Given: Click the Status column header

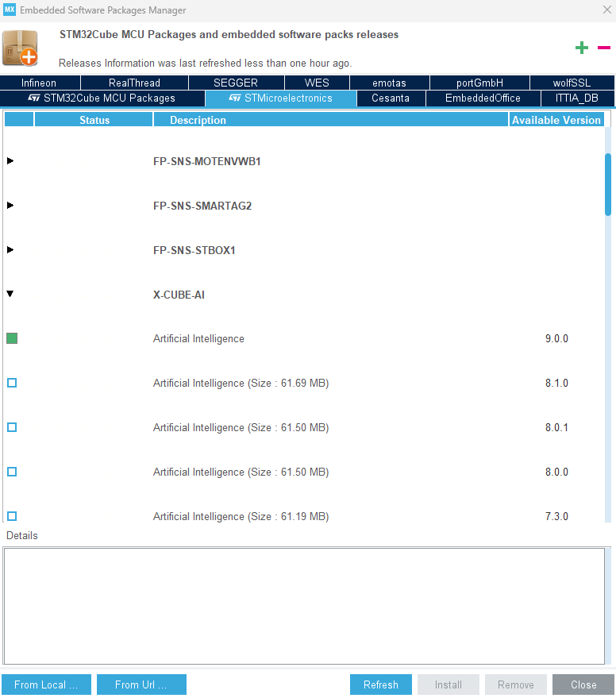Looking at the screenshot, I should 94,120.
